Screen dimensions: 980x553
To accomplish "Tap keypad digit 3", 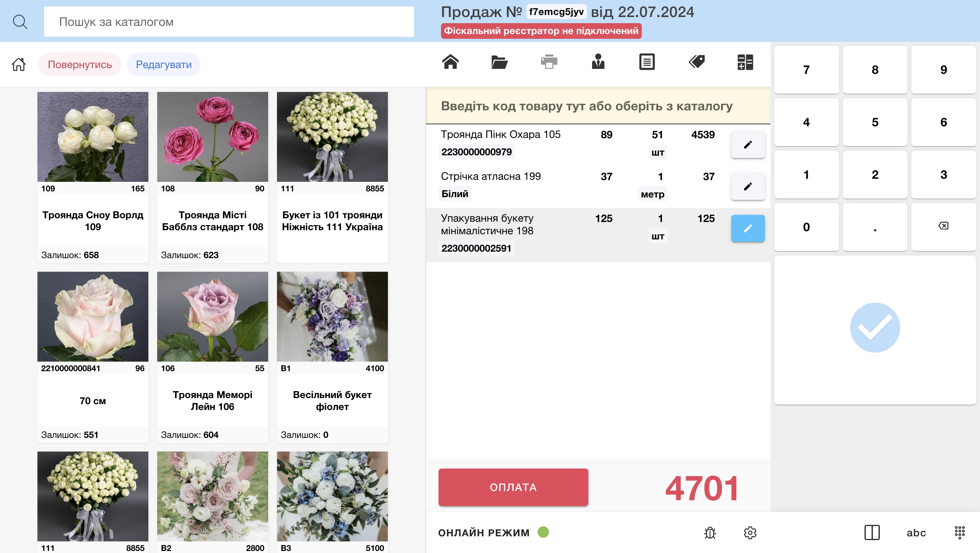I will pos(943,175).
